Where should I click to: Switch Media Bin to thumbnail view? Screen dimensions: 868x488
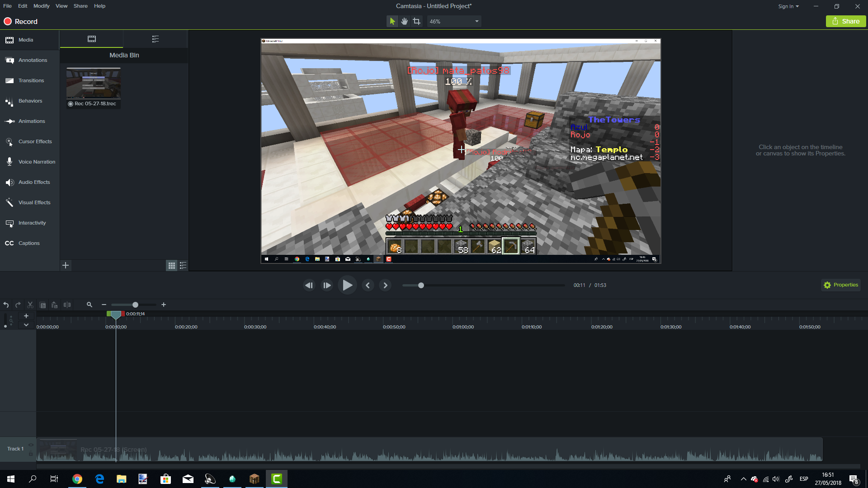coord(172,266)
